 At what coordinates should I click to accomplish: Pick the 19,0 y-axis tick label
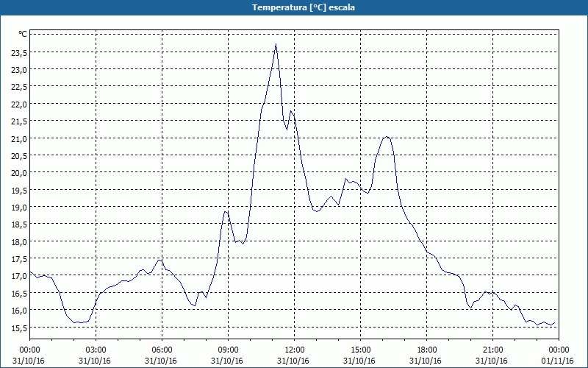19,208
